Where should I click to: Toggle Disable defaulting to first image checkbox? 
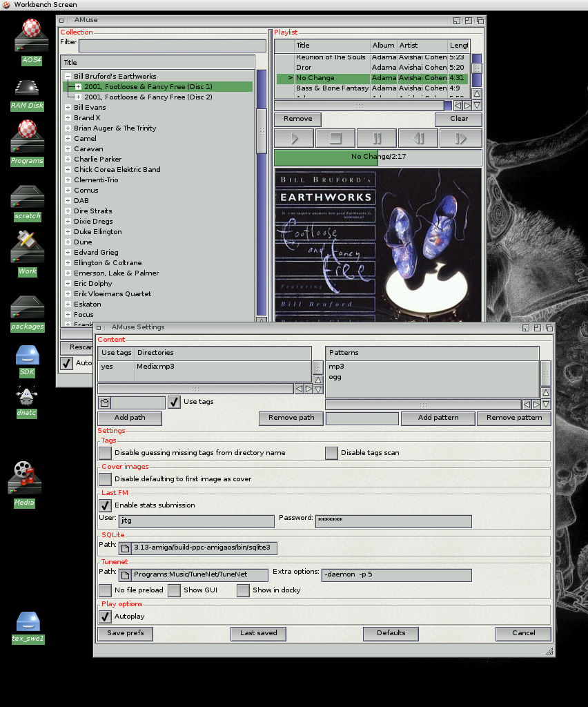pyautogui.click(x=106, y=479)
